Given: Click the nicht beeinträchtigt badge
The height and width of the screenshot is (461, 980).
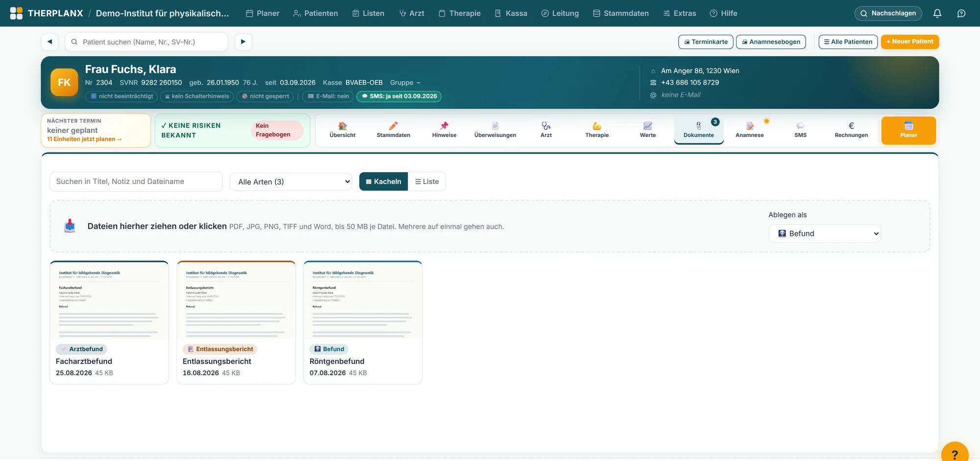Looking at the screenshot, I should [x=122, y=97].
